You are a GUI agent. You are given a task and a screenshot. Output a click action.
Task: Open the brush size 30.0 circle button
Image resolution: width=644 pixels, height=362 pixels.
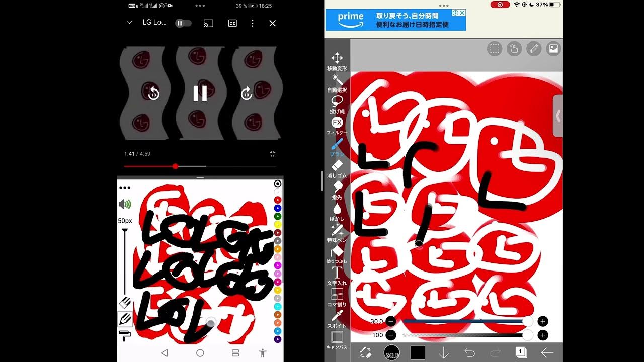pos(392,353)
